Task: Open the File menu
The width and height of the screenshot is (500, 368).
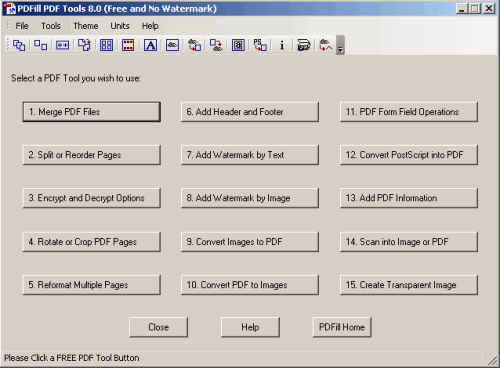Action: coord(22,26)
